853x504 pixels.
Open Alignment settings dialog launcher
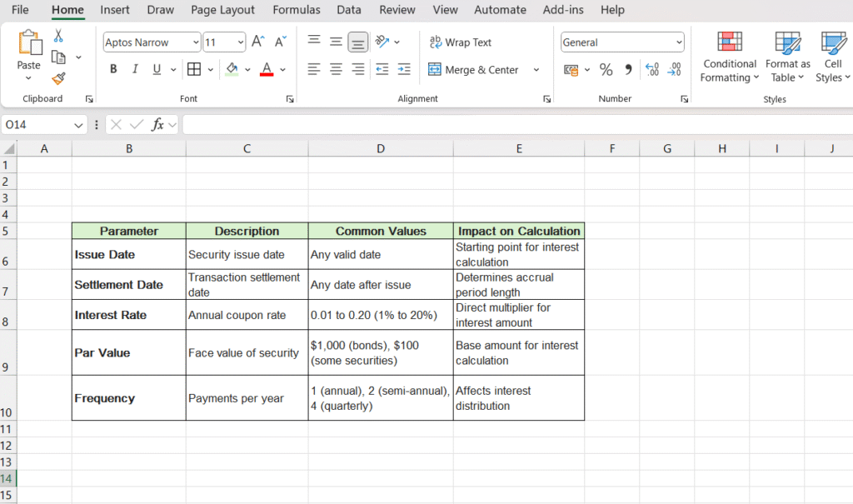point(546,99)
